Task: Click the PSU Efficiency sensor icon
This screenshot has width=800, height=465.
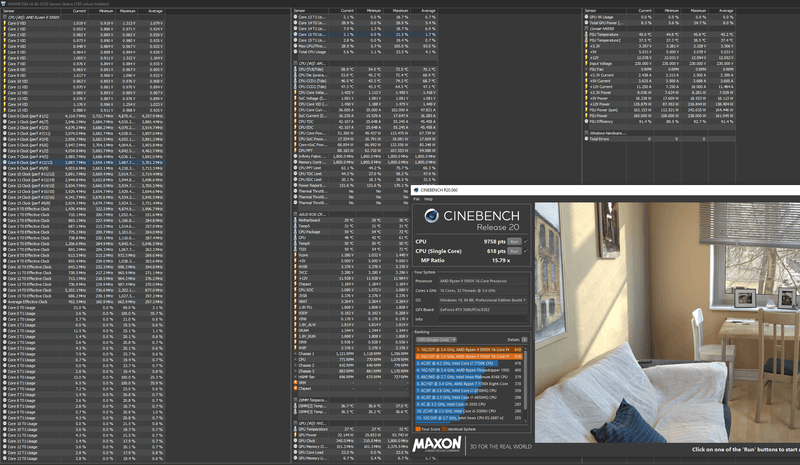Action: [x=586, y=121]
